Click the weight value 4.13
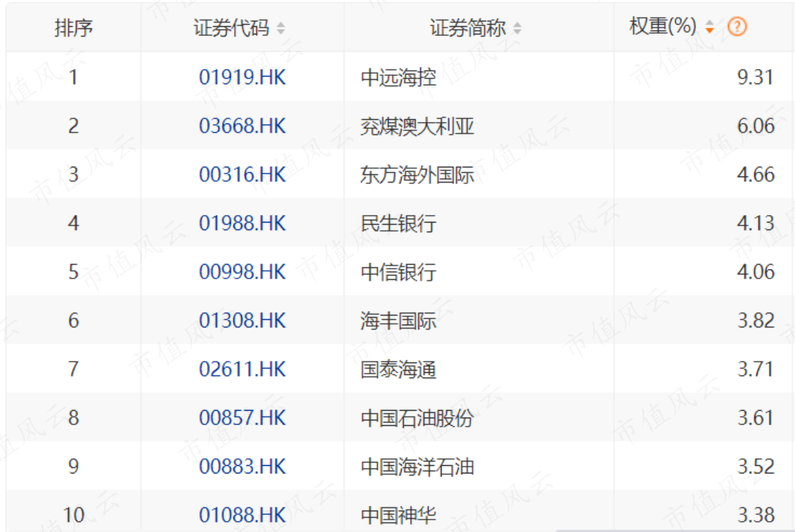Viewport: 795px width, 532px height. tap(756, 223)
